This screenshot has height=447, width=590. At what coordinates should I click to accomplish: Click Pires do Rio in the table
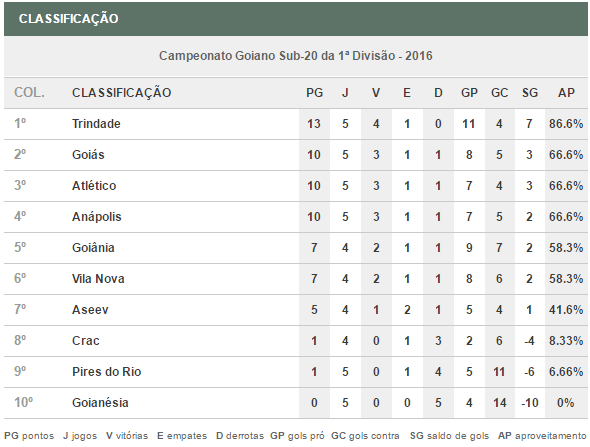coord(106,372)
